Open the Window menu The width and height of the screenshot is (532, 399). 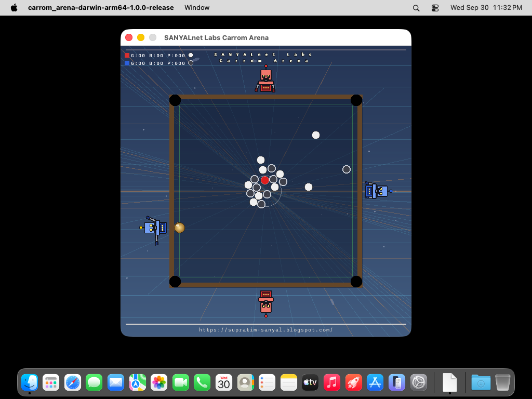(x=197, y=7)
